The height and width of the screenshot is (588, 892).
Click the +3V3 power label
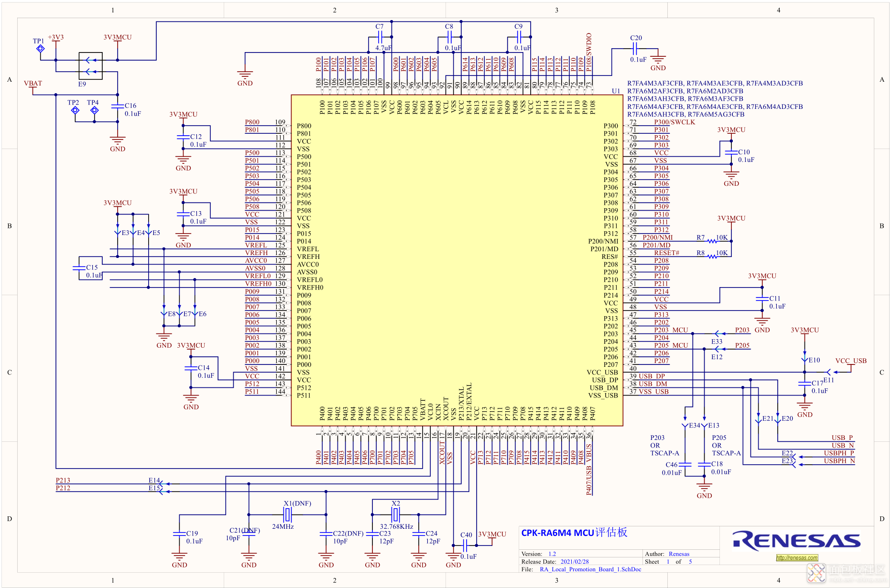[56, 37]
